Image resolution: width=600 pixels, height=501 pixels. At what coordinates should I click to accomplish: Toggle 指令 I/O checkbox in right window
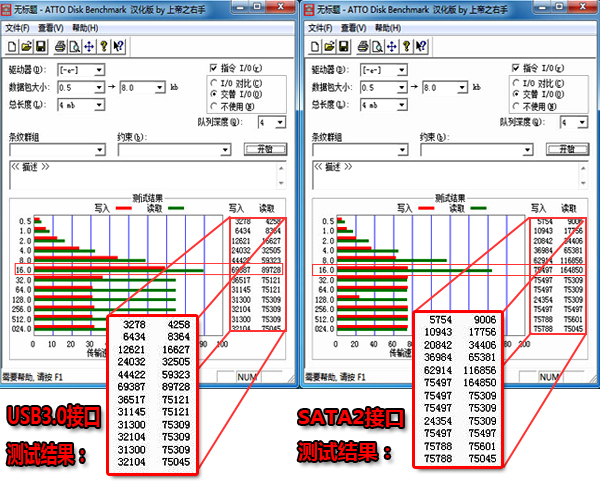point(516,68)
